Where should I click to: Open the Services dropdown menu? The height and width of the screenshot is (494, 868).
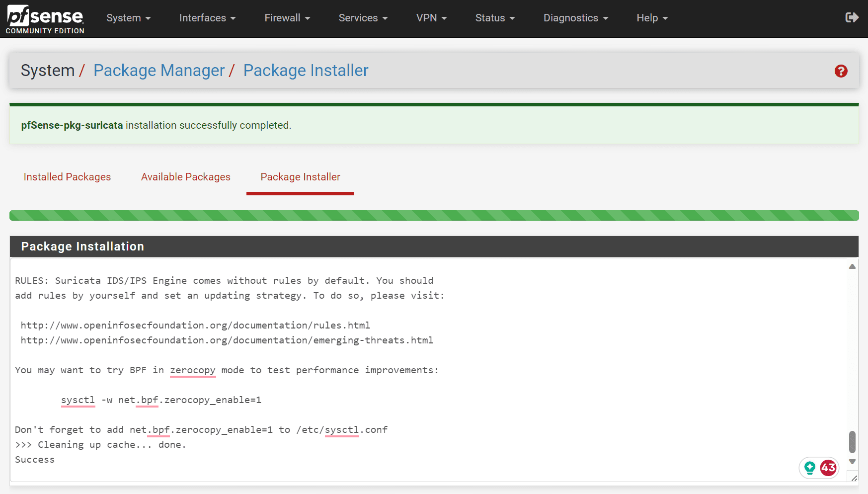point(363,18)
